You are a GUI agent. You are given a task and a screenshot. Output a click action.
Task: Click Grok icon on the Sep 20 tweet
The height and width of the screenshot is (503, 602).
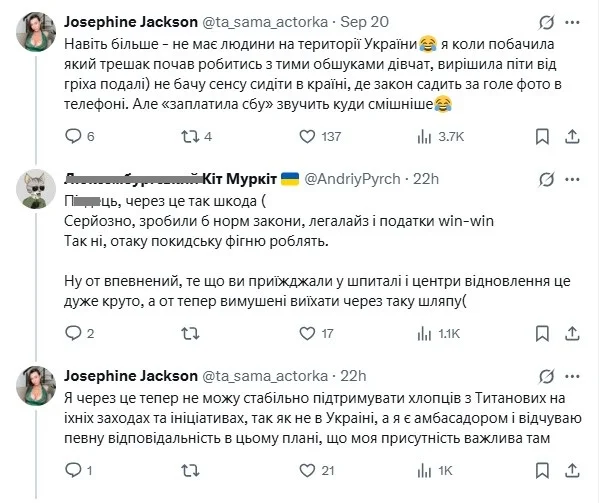point(545,22)
